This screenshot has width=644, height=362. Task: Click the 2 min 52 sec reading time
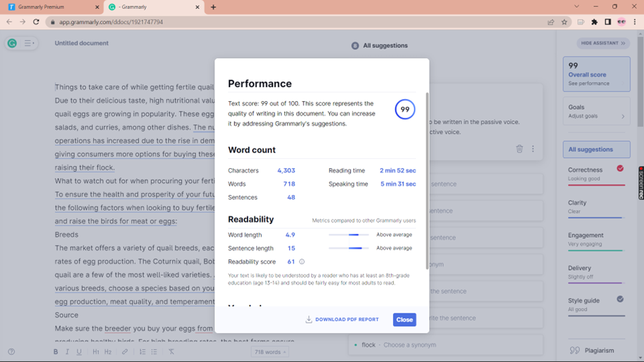397,170
